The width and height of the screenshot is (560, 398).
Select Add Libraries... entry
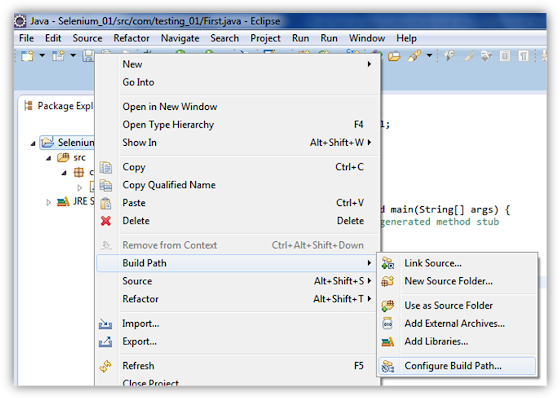457,341
